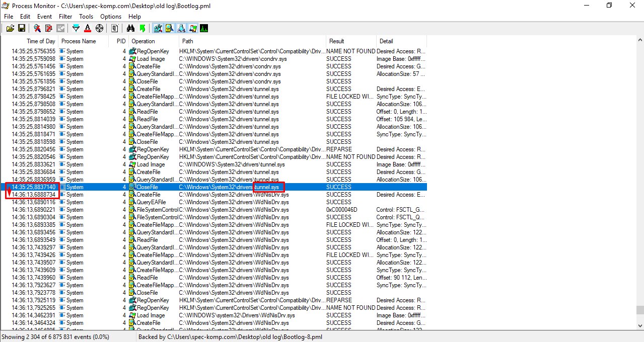Viewport: 644px width, 342px height.
Task: Select the Load Image row for condrv.sys
Action: pos(151,59)
